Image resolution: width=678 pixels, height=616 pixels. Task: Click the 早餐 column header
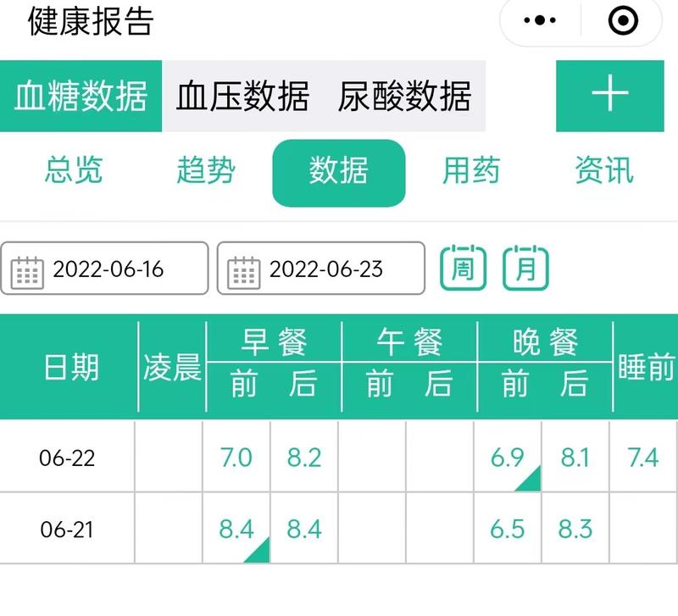pos(274,342)
